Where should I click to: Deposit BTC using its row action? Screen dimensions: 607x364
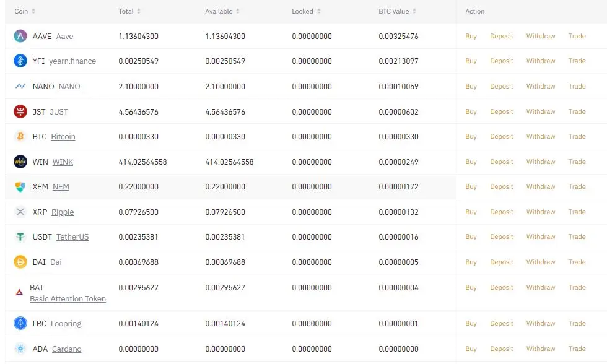pyautogui.click(x=501, y=136)
